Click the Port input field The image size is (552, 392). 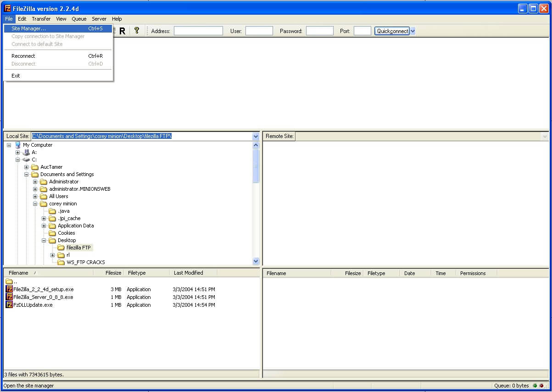point(362,31)
